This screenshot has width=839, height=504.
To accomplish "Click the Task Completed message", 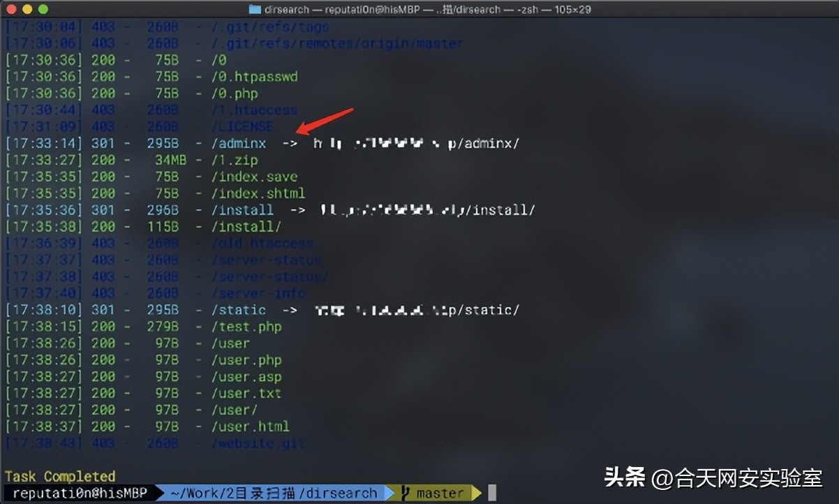I will [x=60, y=477].
